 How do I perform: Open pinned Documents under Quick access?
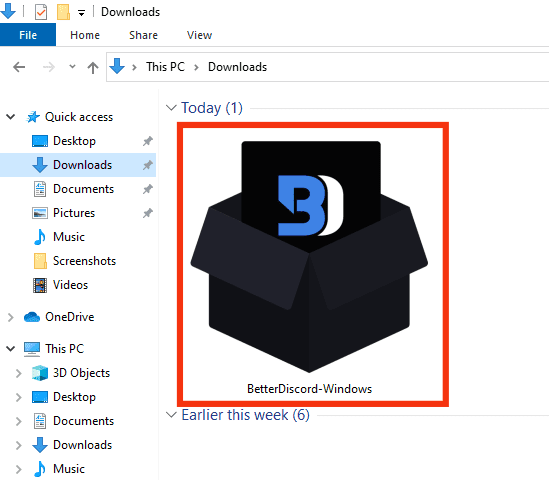coord(83,189)
